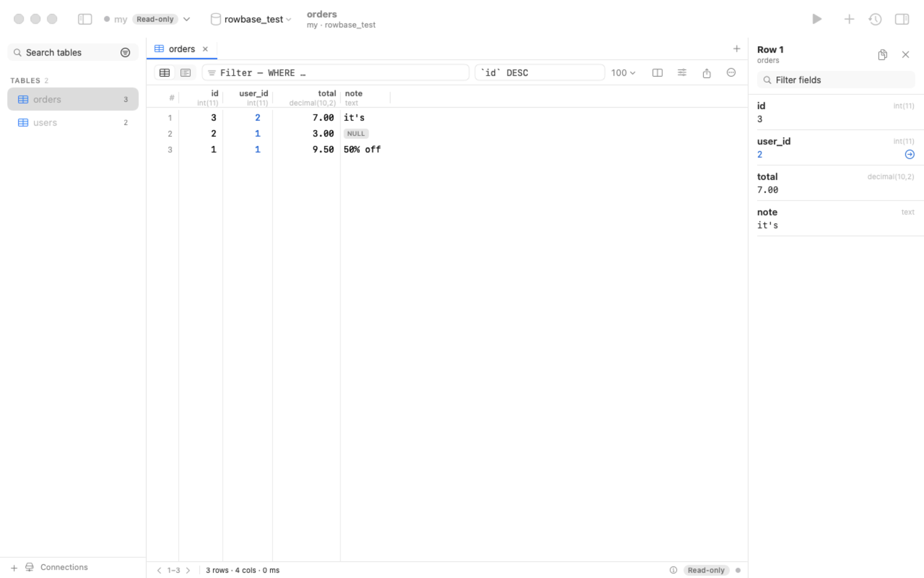
Task: Open the more options ellipsis icon
Action: 731,73
